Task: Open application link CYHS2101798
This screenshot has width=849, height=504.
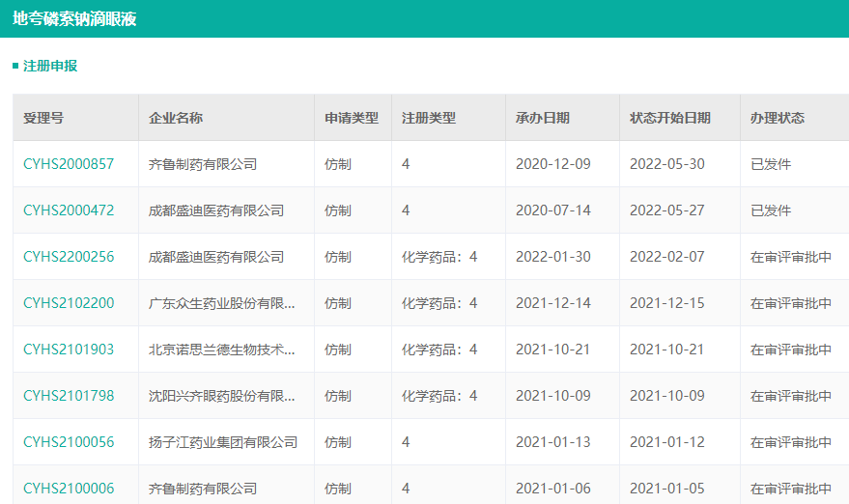Action: pos(69,396)
